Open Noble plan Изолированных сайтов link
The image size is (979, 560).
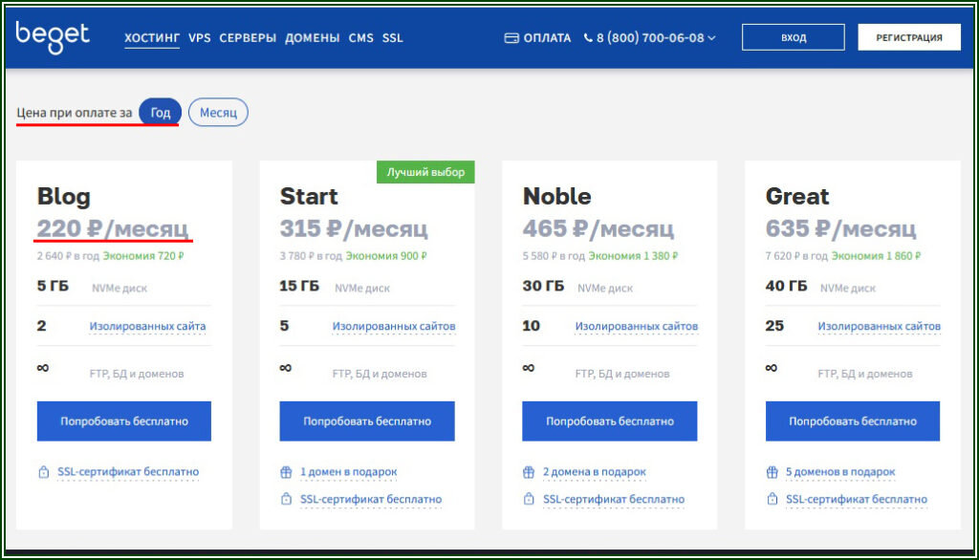pos(636,326)
